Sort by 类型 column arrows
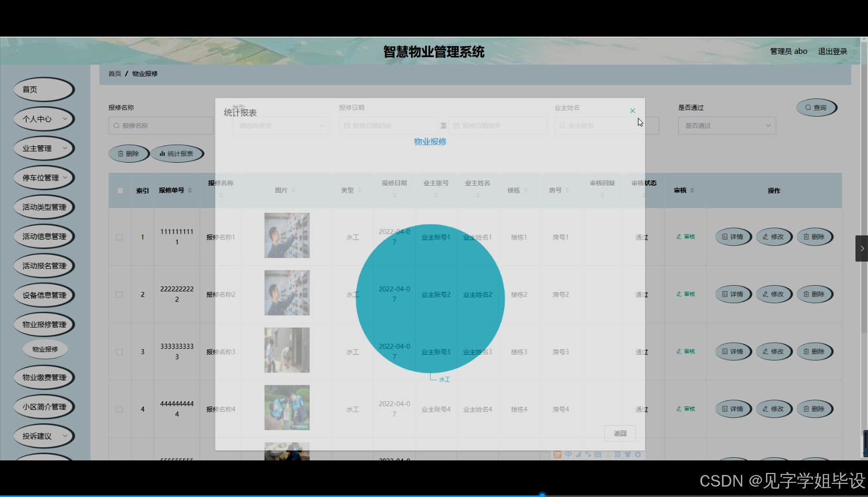 pyautogui.click(x=359, y=190)
